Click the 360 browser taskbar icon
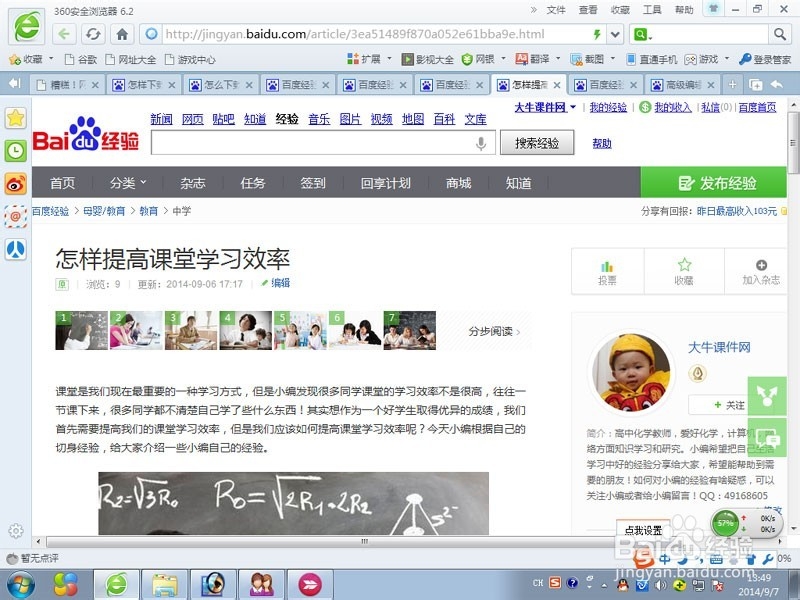 (116, 585)
